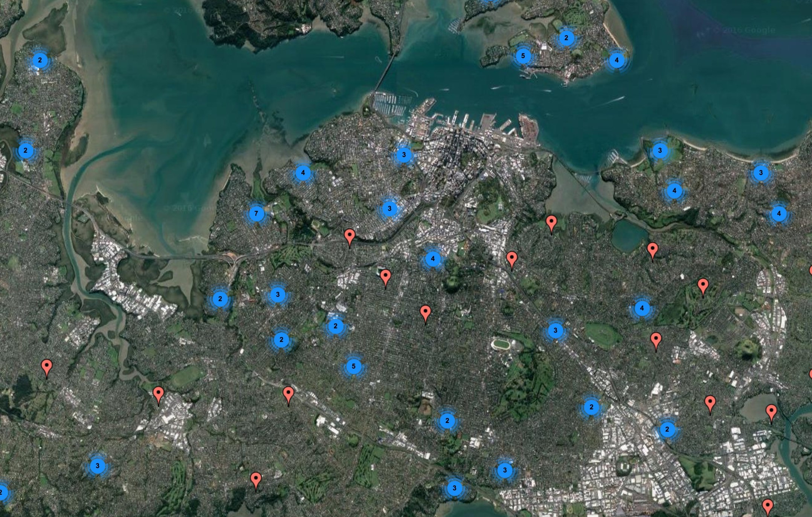
Task: Expand cluster 3 in the lower-left suburbs
Action: click(x=98, y=466)
